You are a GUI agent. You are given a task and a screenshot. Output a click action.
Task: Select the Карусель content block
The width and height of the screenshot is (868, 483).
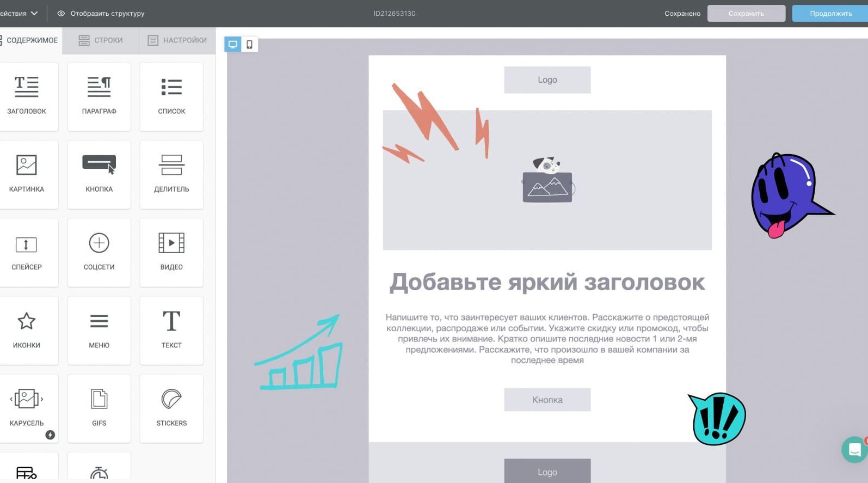27,408
